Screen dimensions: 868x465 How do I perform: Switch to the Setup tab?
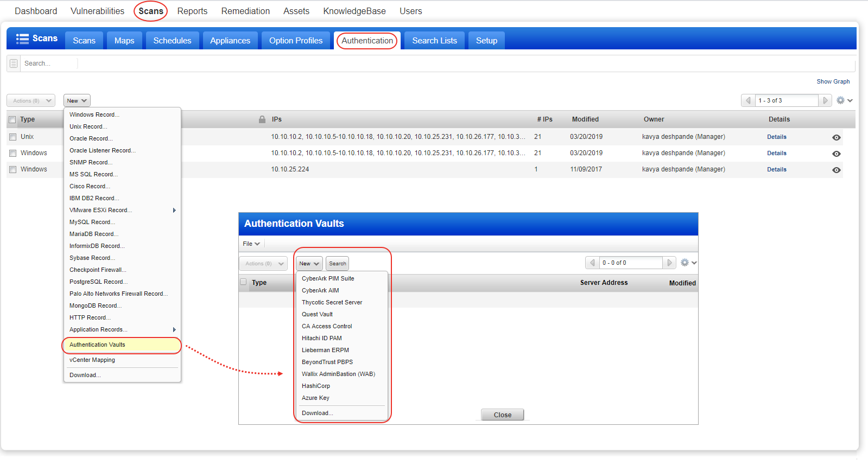click(486, 41)
